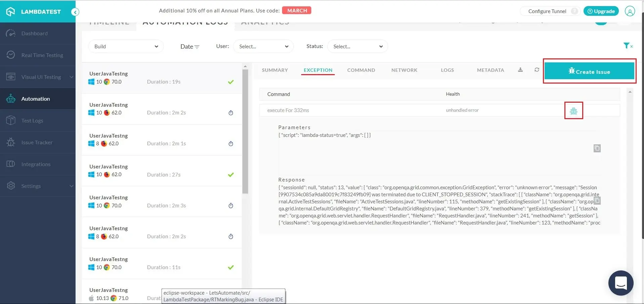Image resolution: width=644 pixels, height=304 pixels.
Task: Expand the Status select dropdown
Action: [x=357, y=47]
